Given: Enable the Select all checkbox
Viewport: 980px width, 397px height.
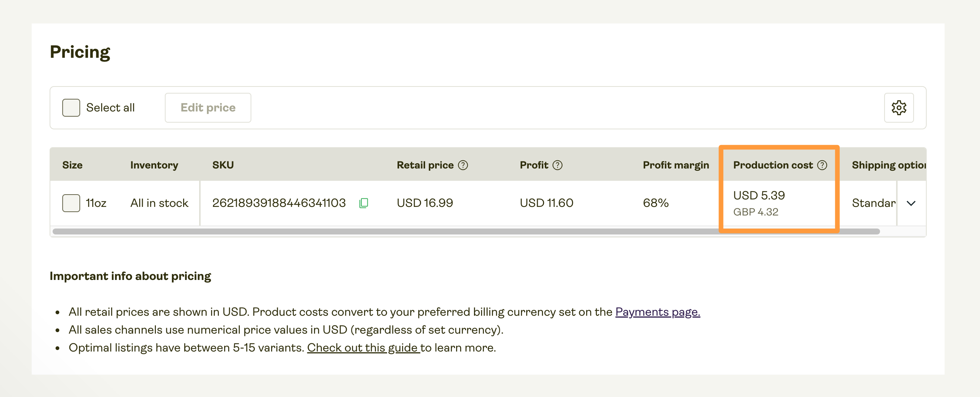Looking at the screenshot, I should pyautogui.click(x=71, y=107).
